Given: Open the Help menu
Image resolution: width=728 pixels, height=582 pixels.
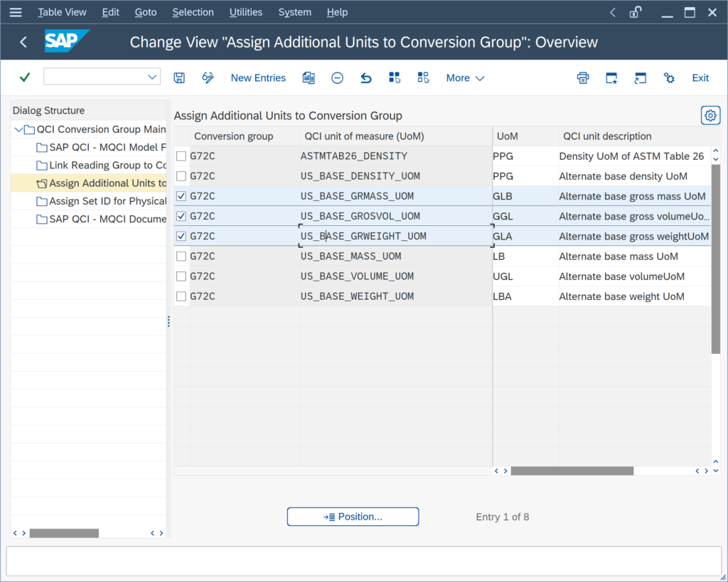Looking at the screenshot, I should pos(337,13).
